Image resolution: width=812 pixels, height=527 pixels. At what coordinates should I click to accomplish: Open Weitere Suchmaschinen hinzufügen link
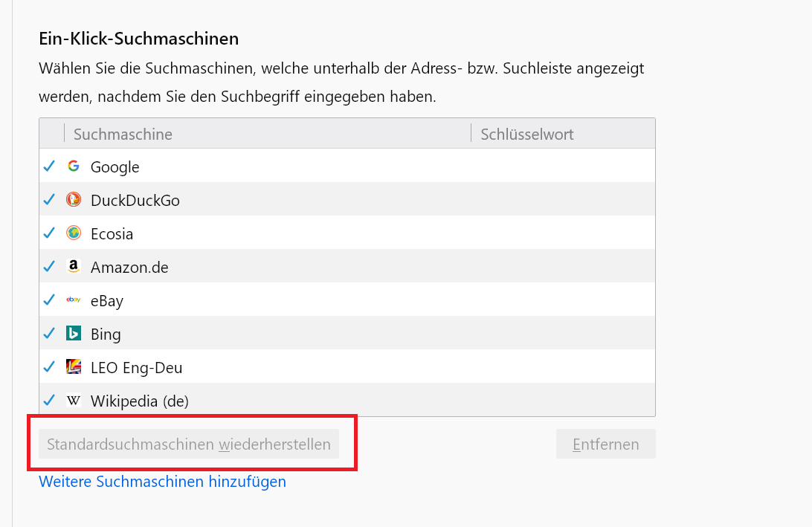coord(162,482)
